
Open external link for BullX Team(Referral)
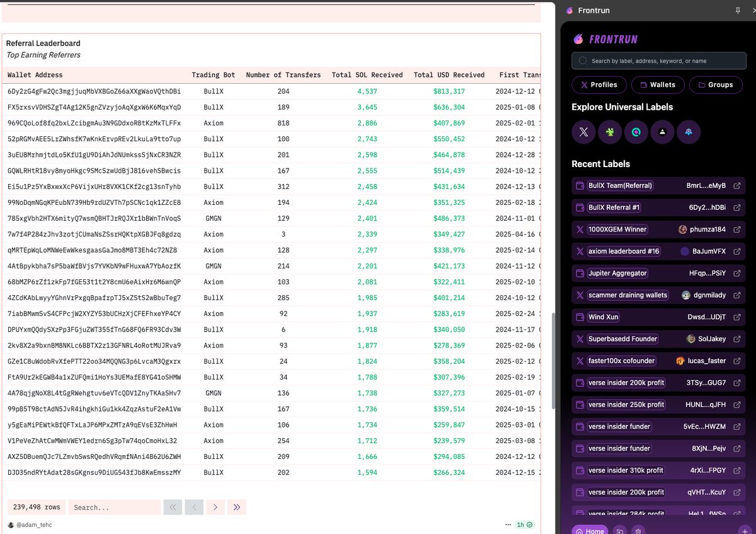coord(736,186)
